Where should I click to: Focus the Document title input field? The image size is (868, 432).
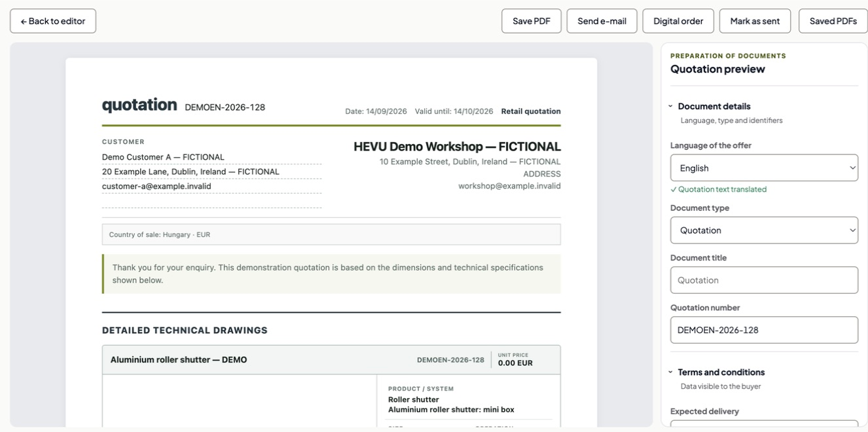coord(764,280)
